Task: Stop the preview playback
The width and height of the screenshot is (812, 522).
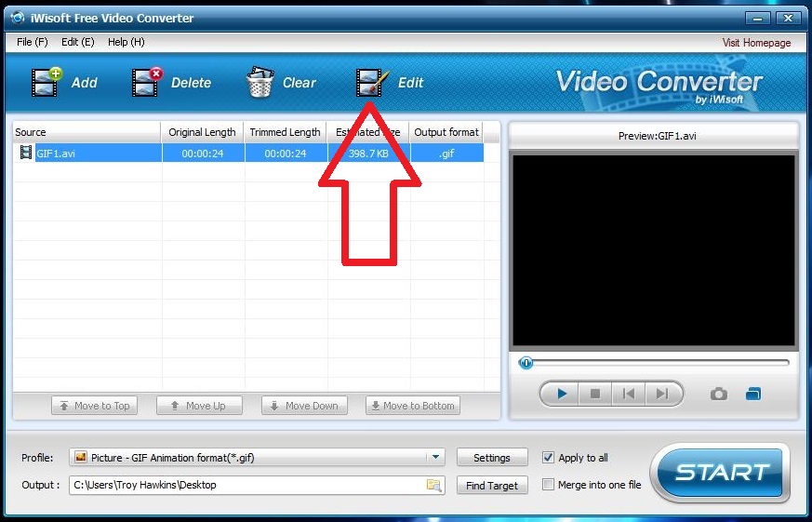Action: [595, 395]
